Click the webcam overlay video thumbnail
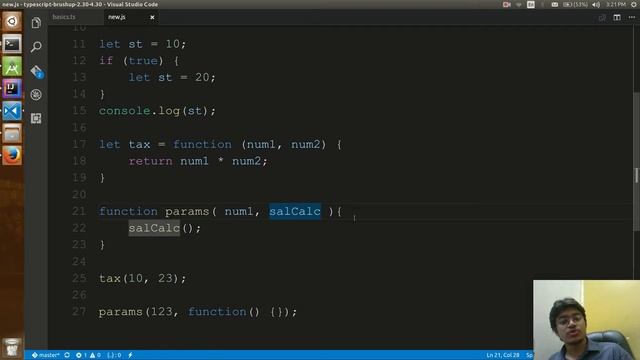 tap(587, 320)
